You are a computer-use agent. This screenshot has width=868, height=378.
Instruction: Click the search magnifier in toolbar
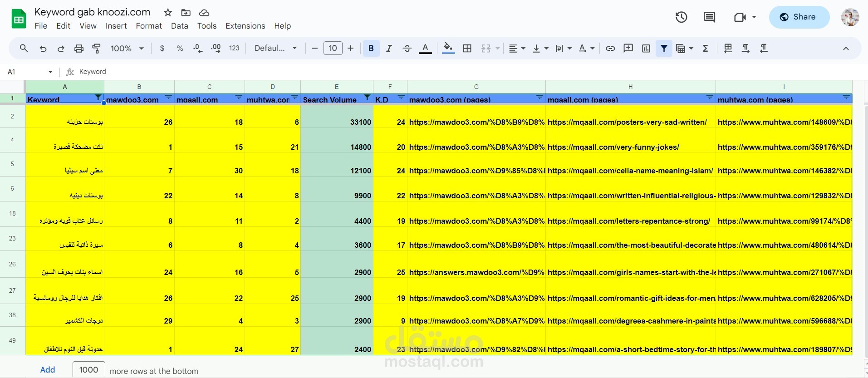pyautogui.click(x=24, y=48)
